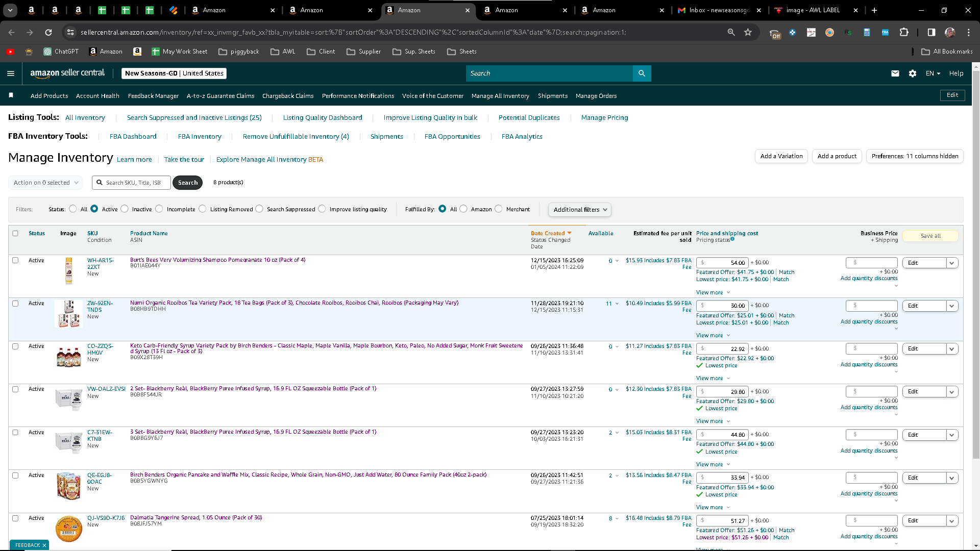The height and width of the screenshot is (551, 980).
Task: Open the EN language dropdown
Action: 933,73
